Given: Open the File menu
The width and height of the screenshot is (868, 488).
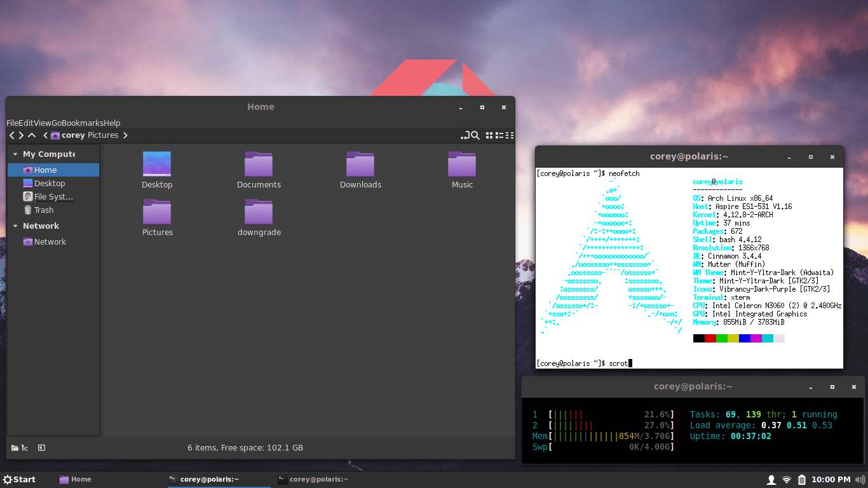Looking at the screenshot, I should click(12, 123).
